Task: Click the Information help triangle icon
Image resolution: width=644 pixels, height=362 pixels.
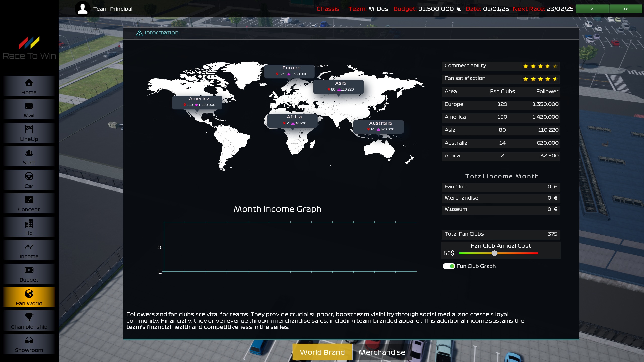Action: (x=139, y=33)
